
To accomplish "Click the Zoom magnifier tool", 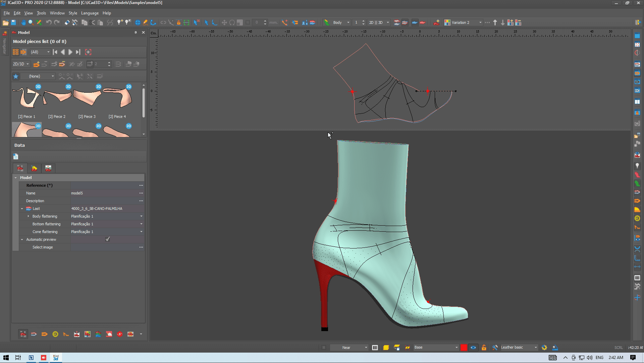I will click(x=31, y=22).
